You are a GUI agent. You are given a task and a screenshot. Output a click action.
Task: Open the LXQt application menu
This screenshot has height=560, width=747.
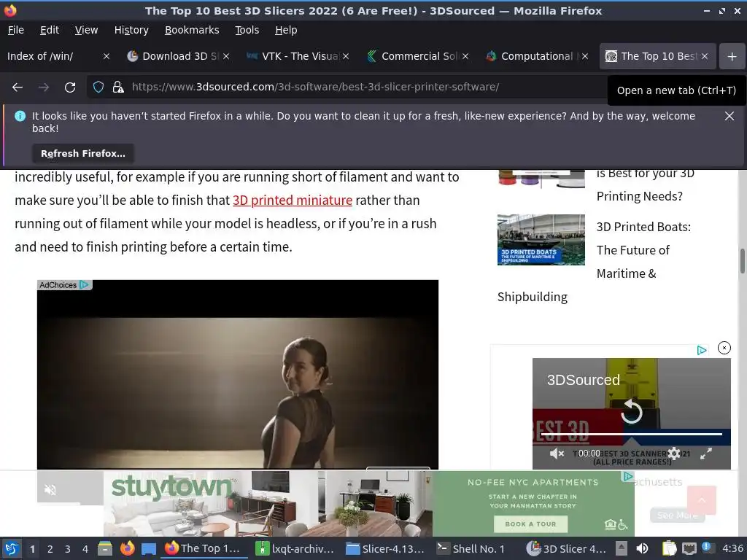click(x=12, y=549)
